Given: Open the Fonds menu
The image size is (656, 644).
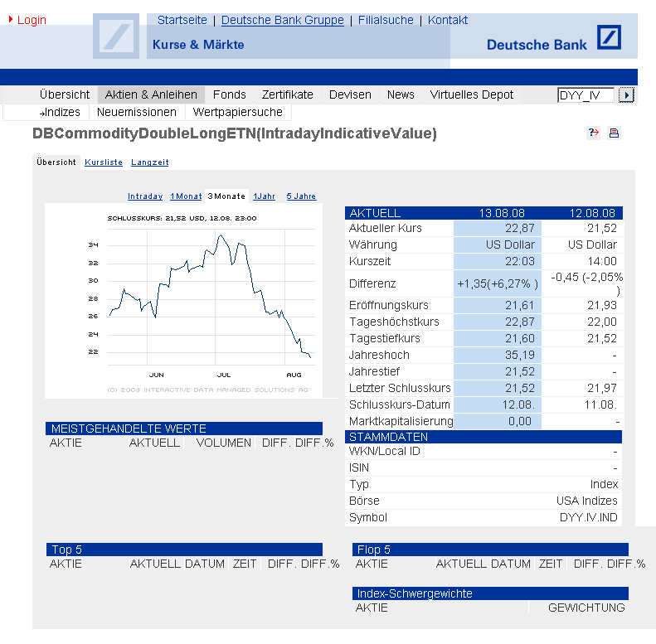Looking at the screenshot, I should coord(229,95).
